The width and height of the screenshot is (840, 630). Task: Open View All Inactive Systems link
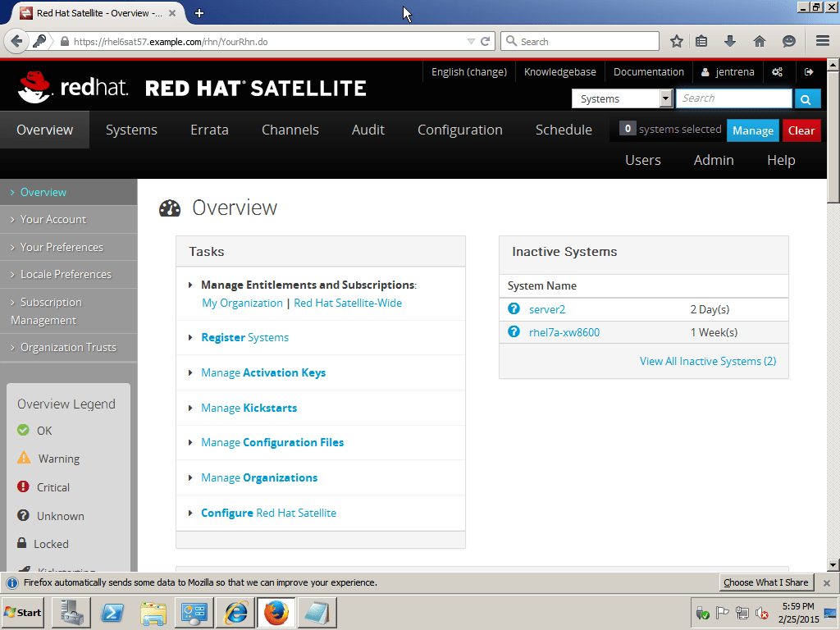click(707, 361)
